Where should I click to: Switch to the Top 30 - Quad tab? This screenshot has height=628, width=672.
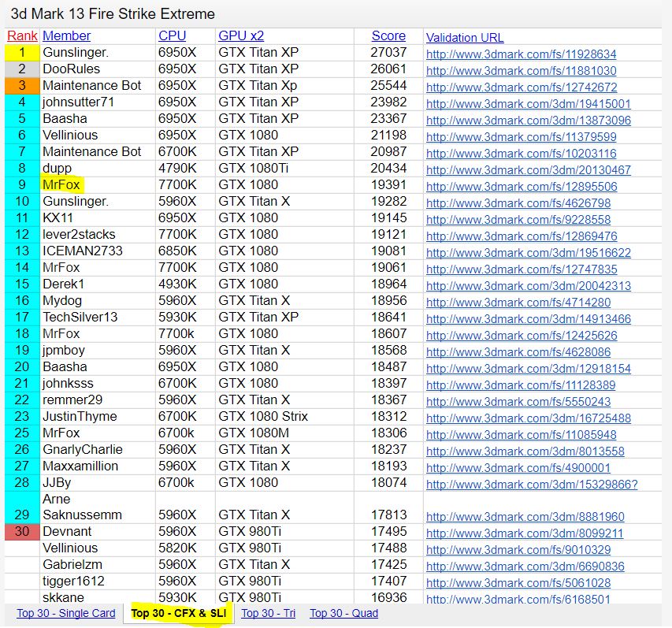343,613
